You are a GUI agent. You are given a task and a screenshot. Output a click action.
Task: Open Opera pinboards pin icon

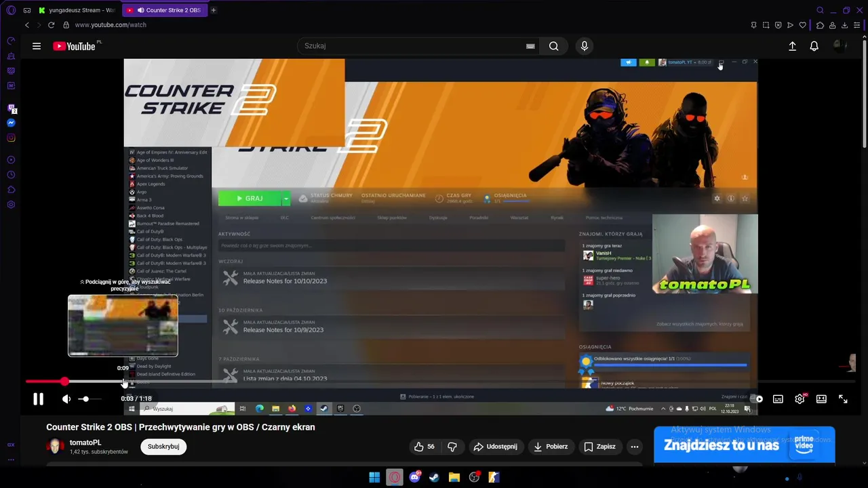click(753, 25)
